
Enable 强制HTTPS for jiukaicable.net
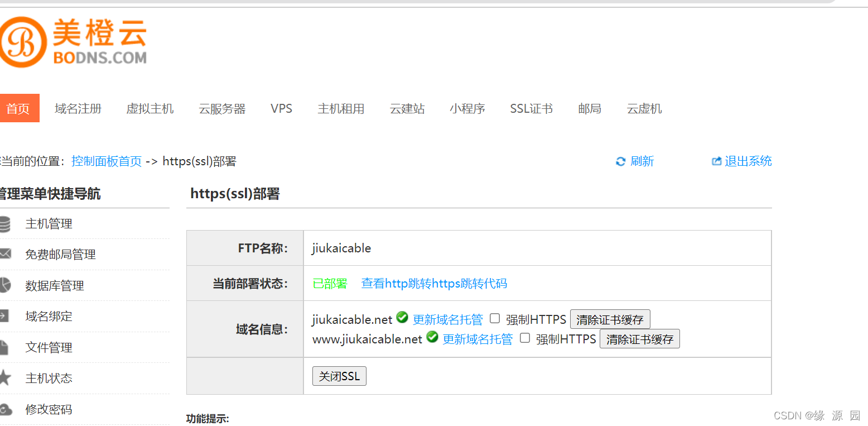[x=495, y=318]
